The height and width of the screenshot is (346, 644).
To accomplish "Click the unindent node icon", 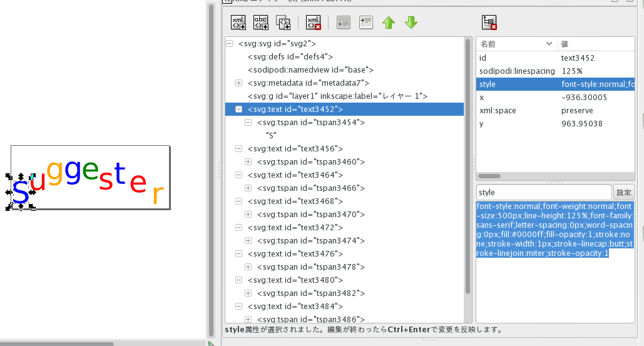I will click(344, 23).
